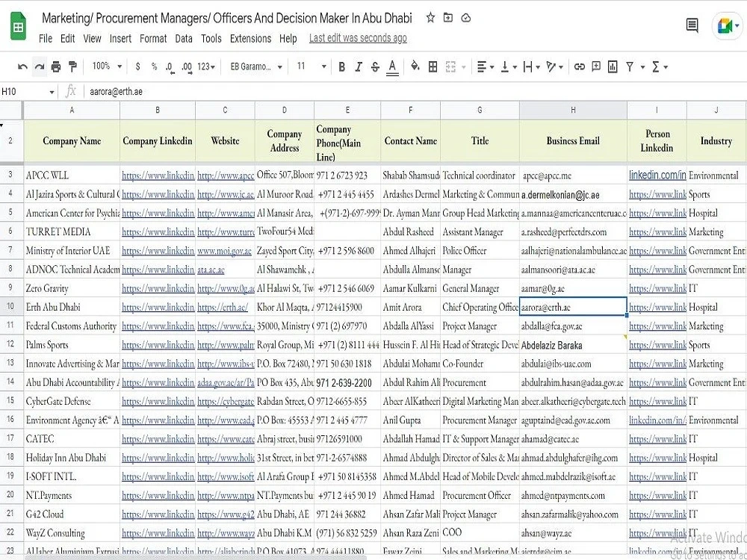The width and height of the screenshot is (747, 560).
Task: Open the Format menu
Action: (x=153, y=39)
